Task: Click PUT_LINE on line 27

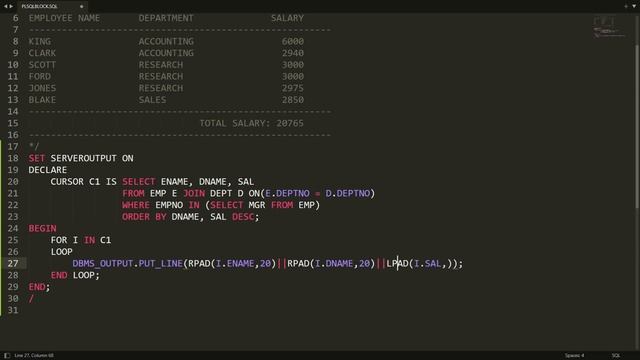Action: click(x=161, y=264)
